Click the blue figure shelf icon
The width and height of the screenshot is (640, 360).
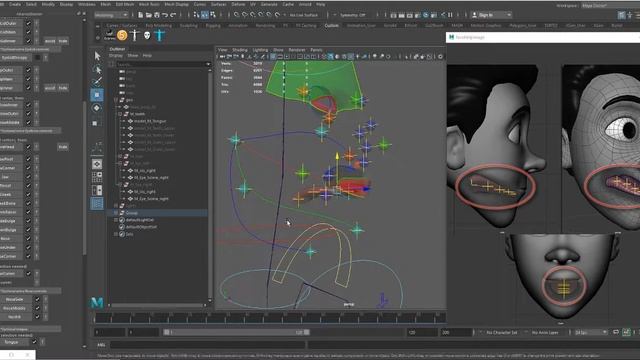(x=160, y=36)
